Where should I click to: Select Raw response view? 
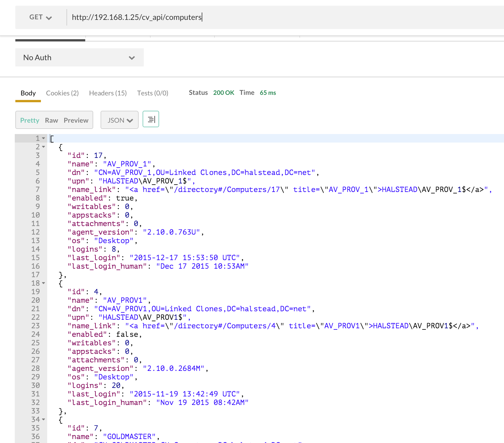click(51, 120)
